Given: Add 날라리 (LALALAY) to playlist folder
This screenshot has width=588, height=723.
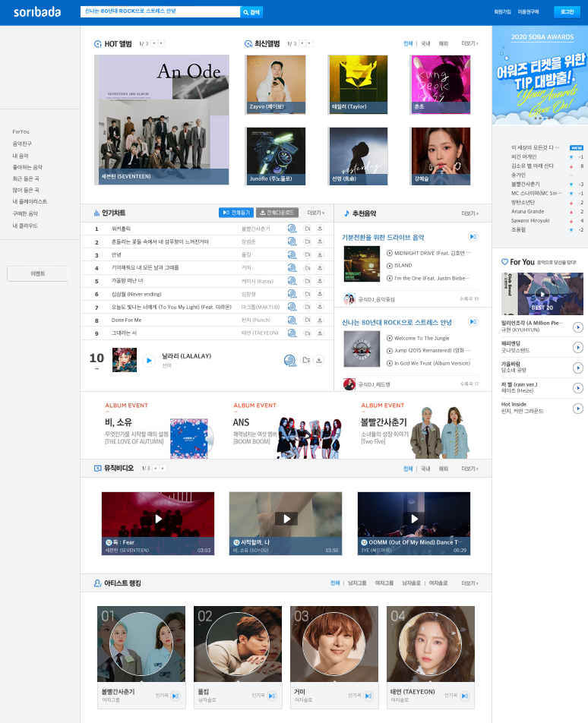Looking at the screenshot, I should (x=305, y=360).
